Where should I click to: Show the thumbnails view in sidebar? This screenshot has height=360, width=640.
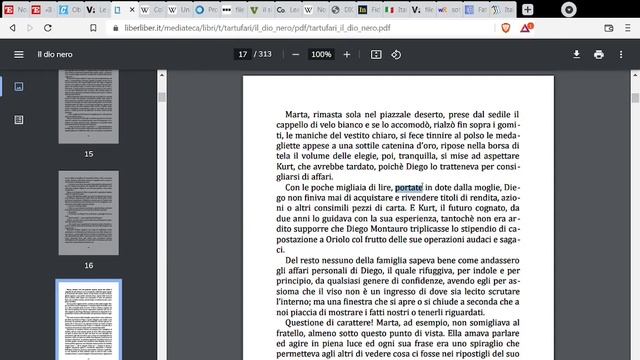[19, 87]
